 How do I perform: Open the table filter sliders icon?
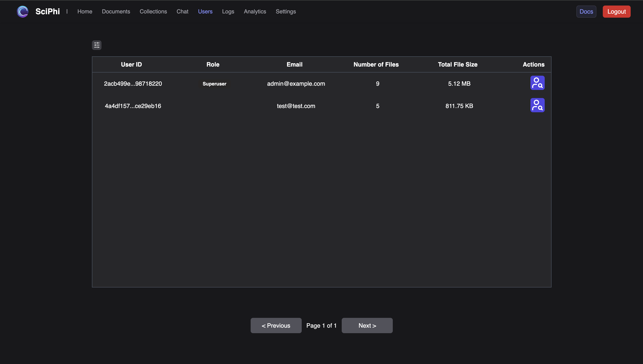pos(97,45)
